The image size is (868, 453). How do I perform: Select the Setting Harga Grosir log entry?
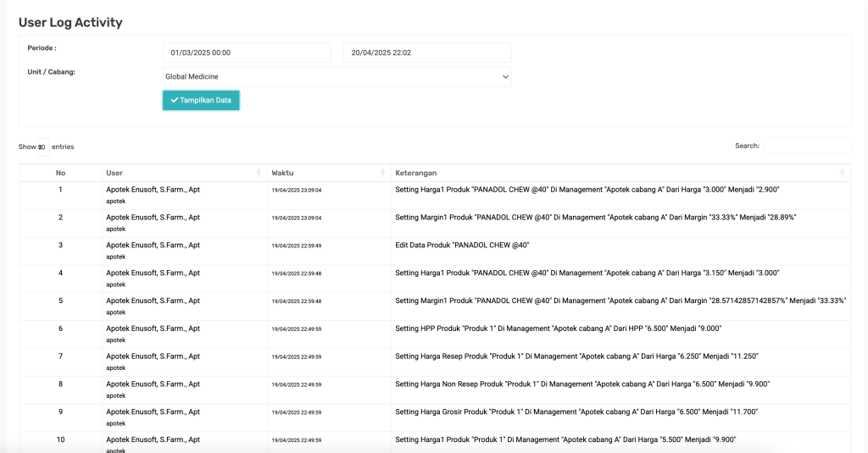pyautogui.click(x=576, y=412)
